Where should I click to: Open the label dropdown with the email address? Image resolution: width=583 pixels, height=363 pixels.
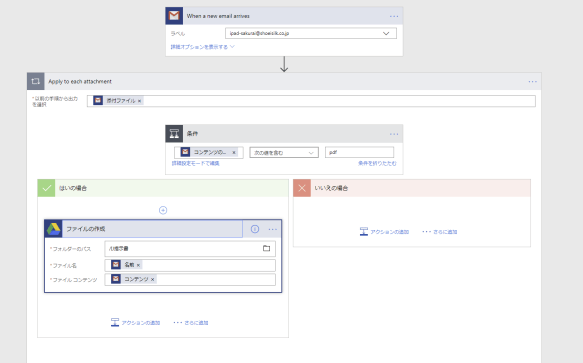click(x=310, y=33)
